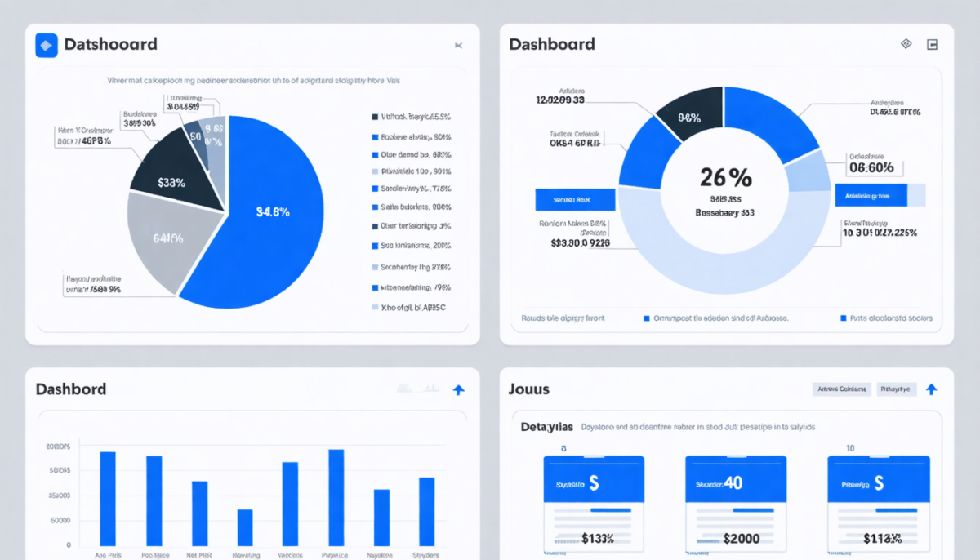Click the blue legend swatch in the middle below the donut chart
This screenshot has width=980, height=560.
coord(647,318)
